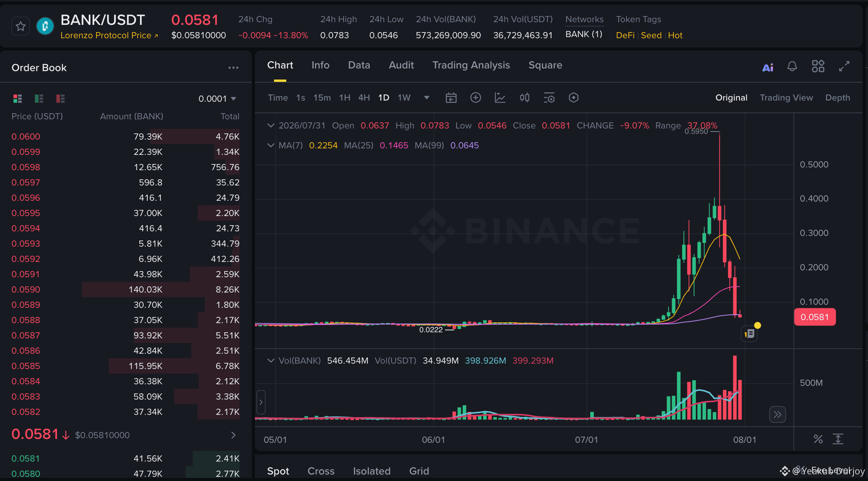The width and height of the screenshot is (868, 481).
Task: Select the Cross margin tab
Action: coord(321,471)
